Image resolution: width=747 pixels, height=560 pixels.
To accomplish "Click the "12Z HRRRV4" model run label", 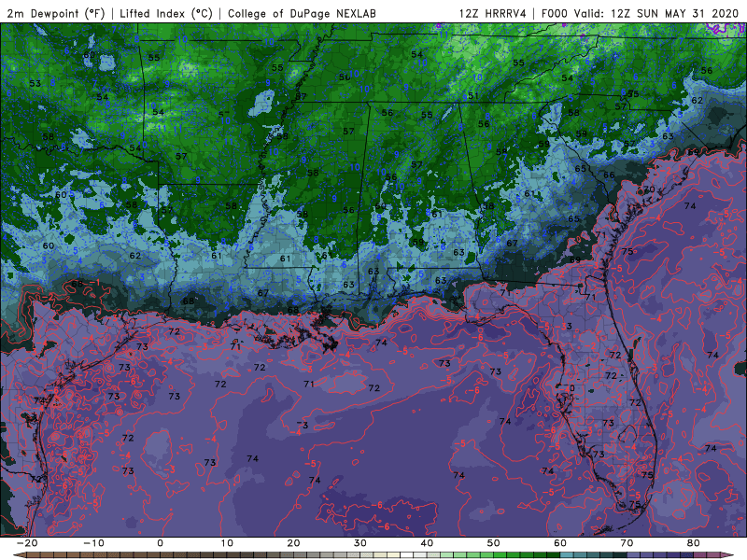I will tap(492, 13).
